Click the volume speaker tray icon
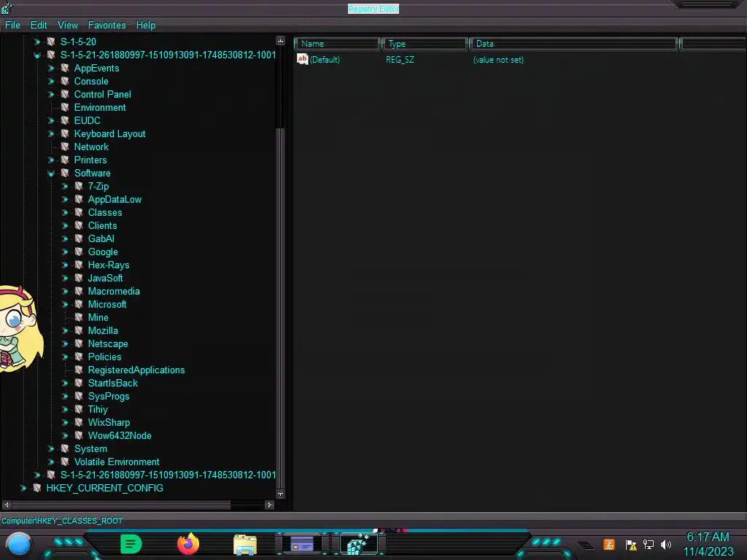 tap(666, 544)
